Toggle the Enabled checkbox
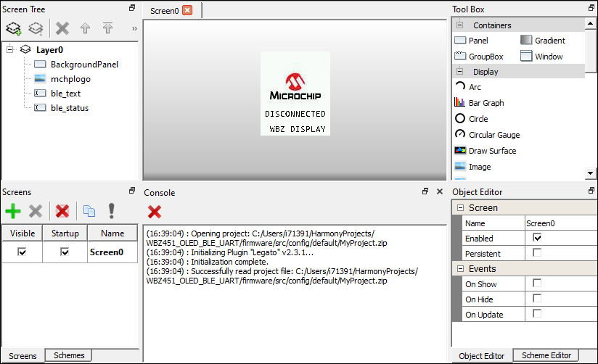Screen dimensions: 598x364 pyautogui.click(x=537, y=238)
